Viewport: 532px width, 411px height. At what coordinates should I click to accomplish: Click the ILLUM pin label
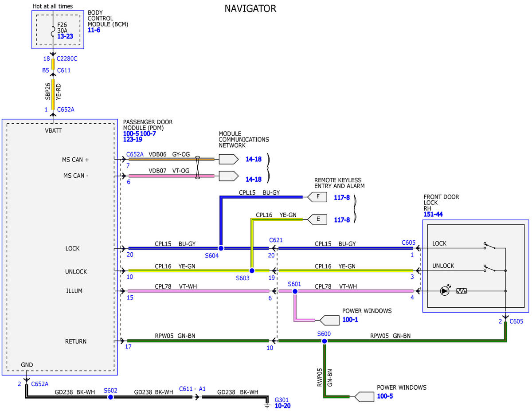click(74, 291)
